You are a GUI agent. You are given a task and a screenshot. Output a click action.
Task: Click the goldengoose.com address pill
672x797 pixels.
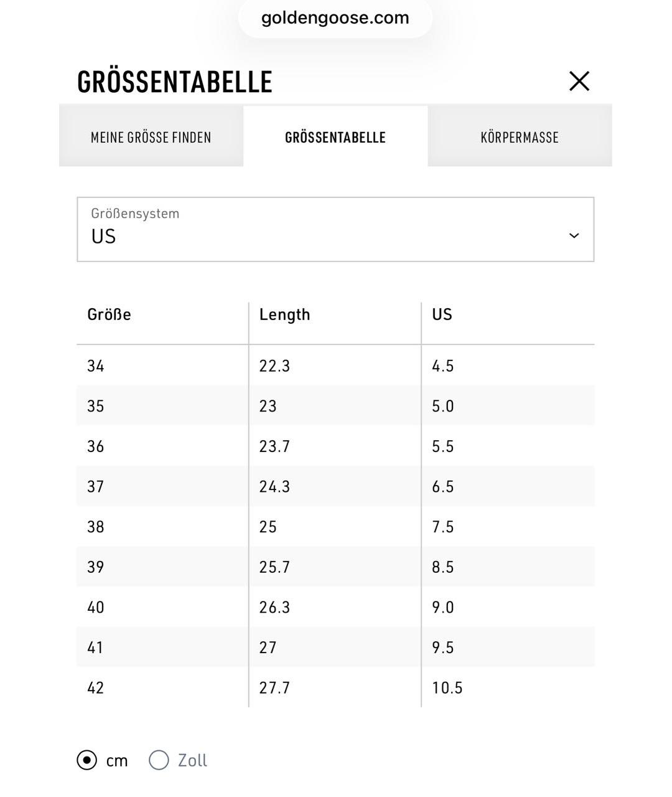pos(335,17)
